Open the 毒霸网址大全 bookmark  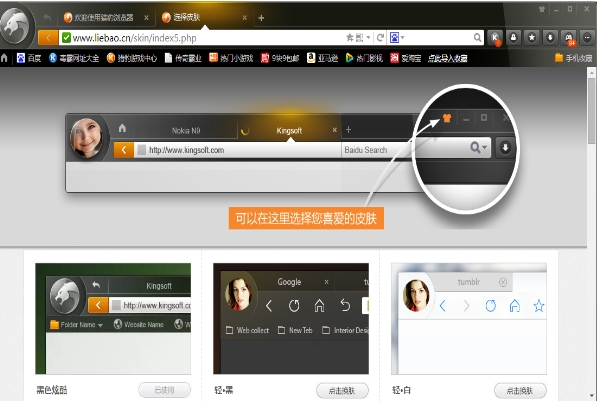(74, 58)
